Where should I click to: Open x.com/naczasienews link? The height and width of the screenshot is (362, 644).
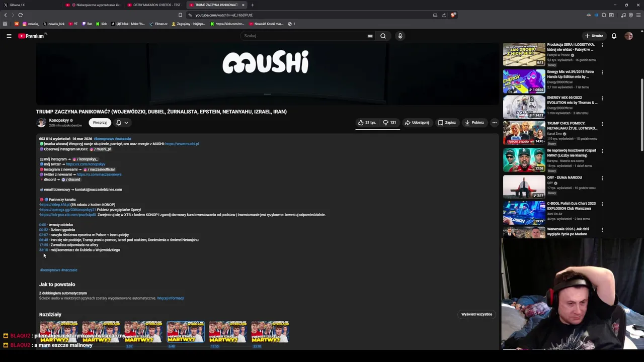[99, 174]
